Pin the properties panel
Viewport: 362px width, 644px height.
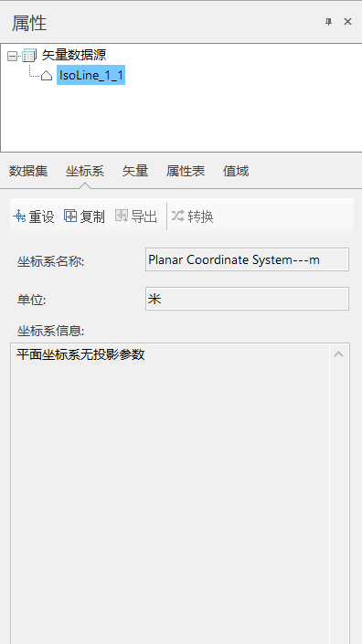click(328, 22)
